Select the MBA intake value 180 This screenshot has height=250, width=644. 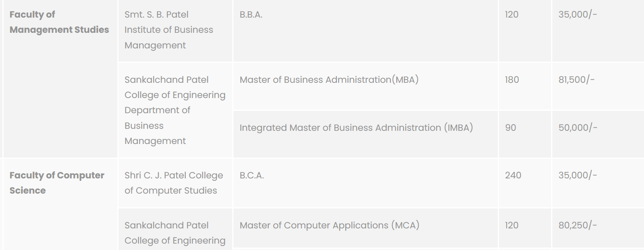point(512,80)
